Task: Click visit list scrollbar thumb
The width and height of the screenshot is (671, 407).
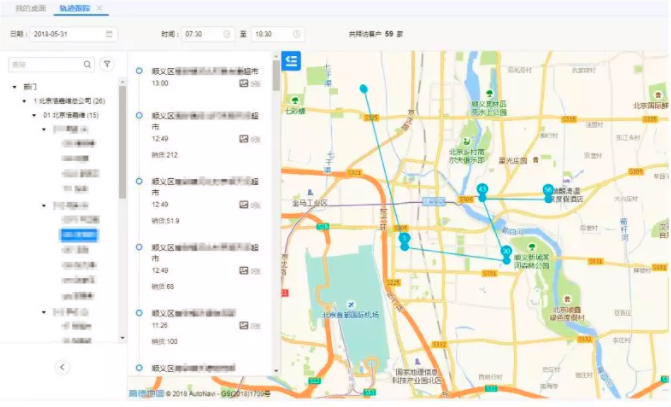Action: tap(276, 75)
